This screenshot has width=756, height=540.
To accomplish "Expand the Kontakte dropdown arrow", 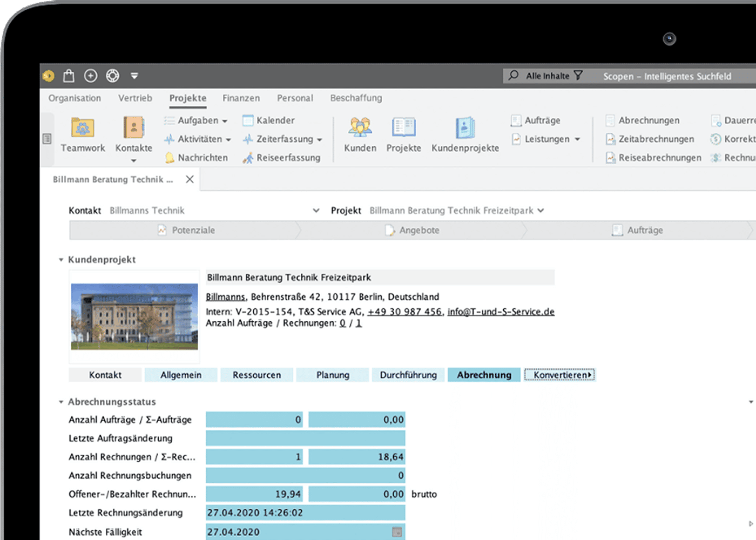I will (x=133, y=160).
